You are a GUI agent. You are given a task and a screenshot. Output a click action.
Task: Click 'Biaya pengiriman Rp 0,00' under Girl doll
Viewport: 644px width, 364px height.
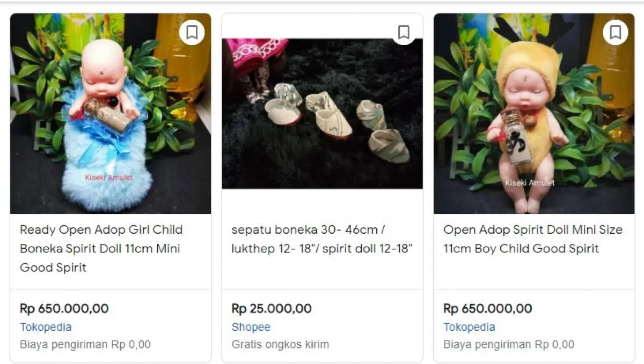[85, 344]
